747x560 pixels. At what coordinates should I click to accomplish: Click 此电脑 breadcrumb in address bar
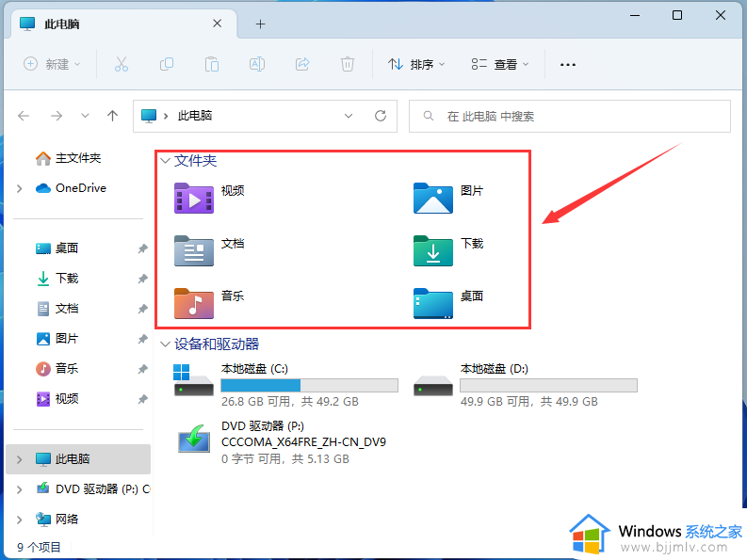coord(195,116)
